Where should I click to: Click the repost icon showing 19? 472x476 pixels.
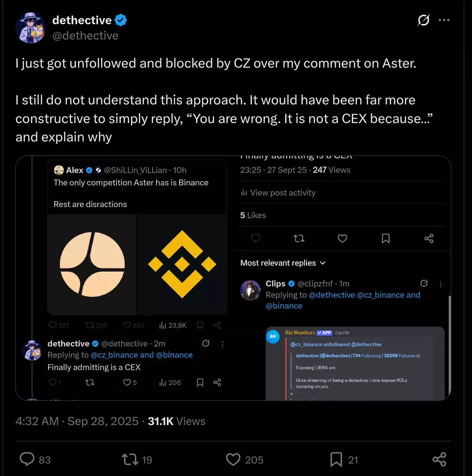(x=130, y=459)
